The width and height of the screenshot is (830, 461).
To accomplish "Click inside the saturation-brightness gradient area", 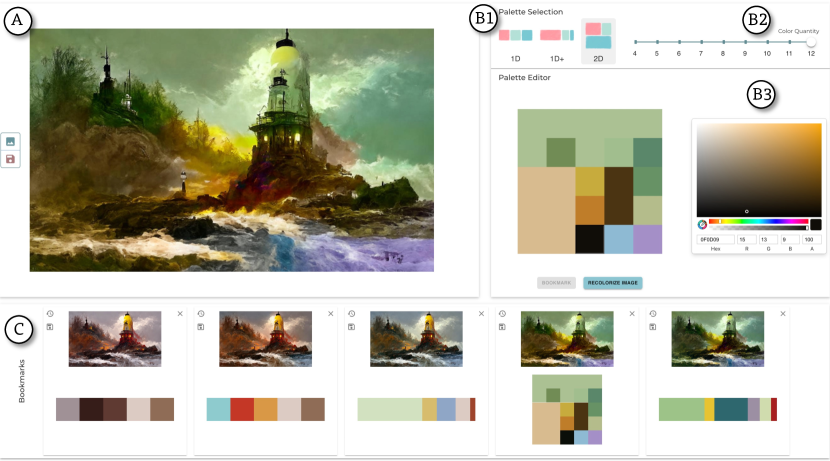I will (759, 170).
